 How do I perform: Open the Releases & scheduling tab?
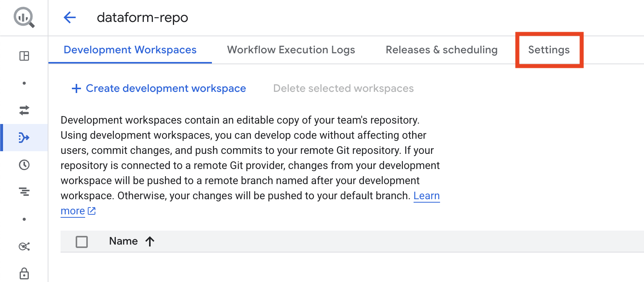(x=442, y=50)
